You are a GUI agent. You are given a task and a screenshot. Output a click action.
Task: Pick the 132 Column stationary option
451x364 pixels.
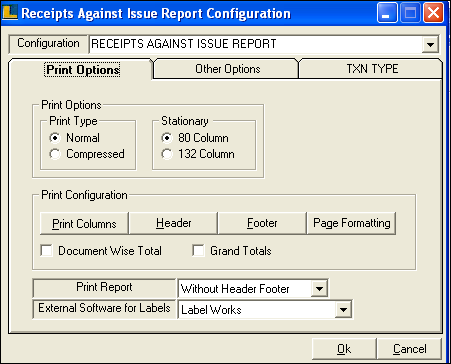point(167,154)
